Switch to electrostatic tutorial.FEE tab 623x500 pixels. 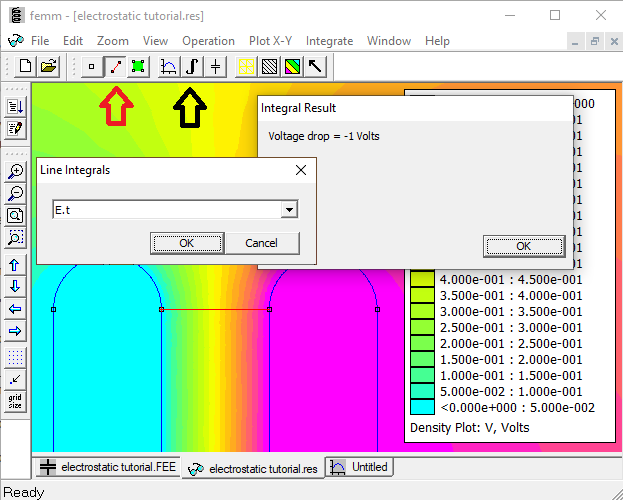point(107,467)
